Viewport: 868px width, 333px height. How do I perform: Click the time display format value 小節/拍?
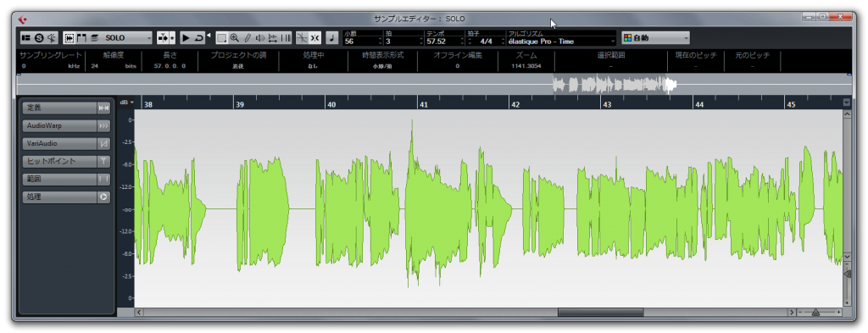[x=382, y=66]
